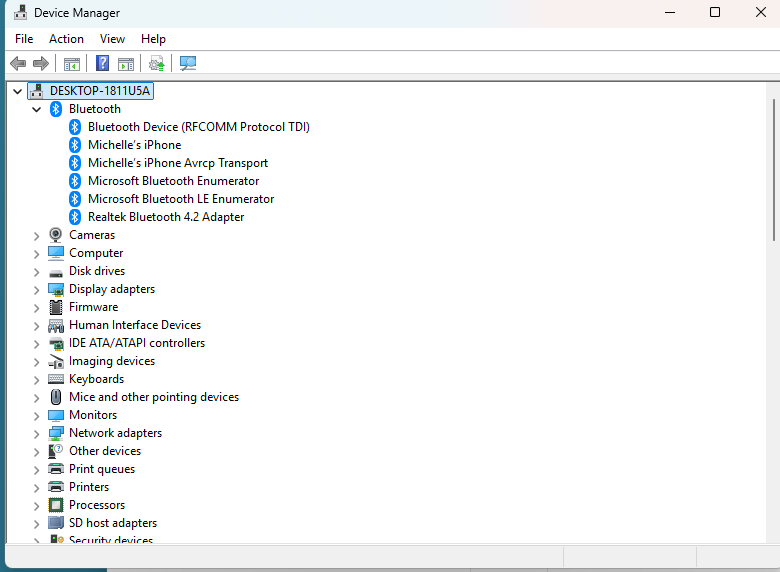Collapse the Bluetooth category

click(x=36, y=109)
